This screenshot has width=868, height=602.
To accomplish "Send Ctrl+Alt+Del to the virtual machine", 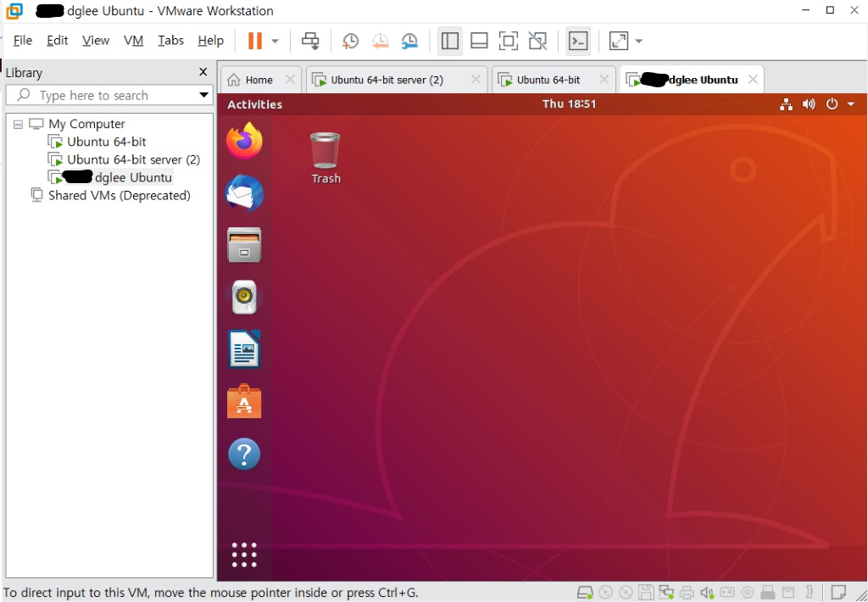I will pyautogui.click(x=310, y=41).
